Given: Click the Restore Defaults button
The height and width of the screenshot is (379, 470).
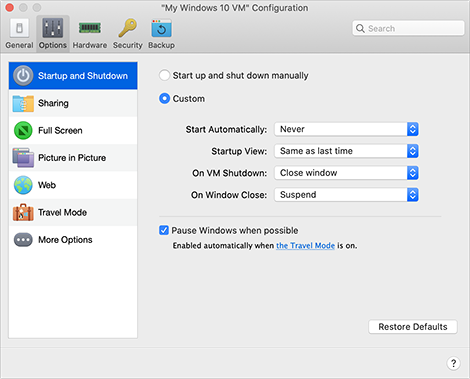Looking at the screenshot, I should pos(413,327).
